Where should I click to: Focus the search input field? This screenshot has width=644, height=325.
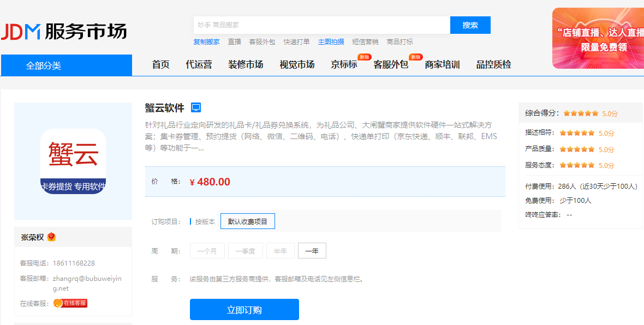tap(322, 25)
